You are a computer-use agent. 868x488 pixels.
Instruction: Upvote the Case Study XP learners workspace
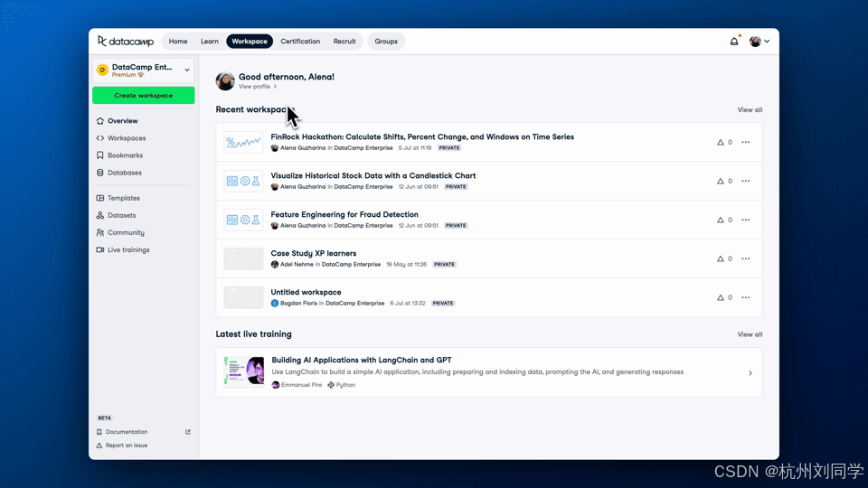(x=724, y=259)
